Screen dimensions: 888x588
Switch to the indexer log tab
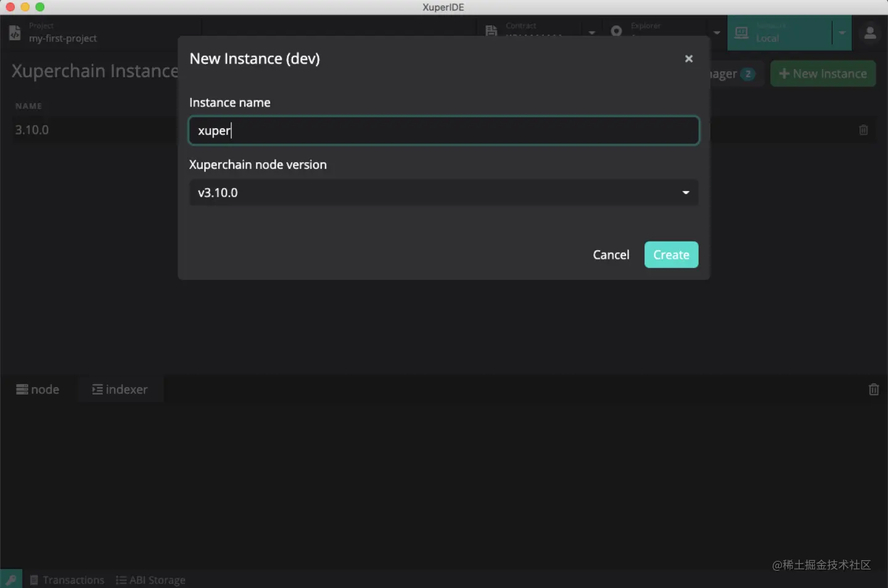click(x=120, y=390)
